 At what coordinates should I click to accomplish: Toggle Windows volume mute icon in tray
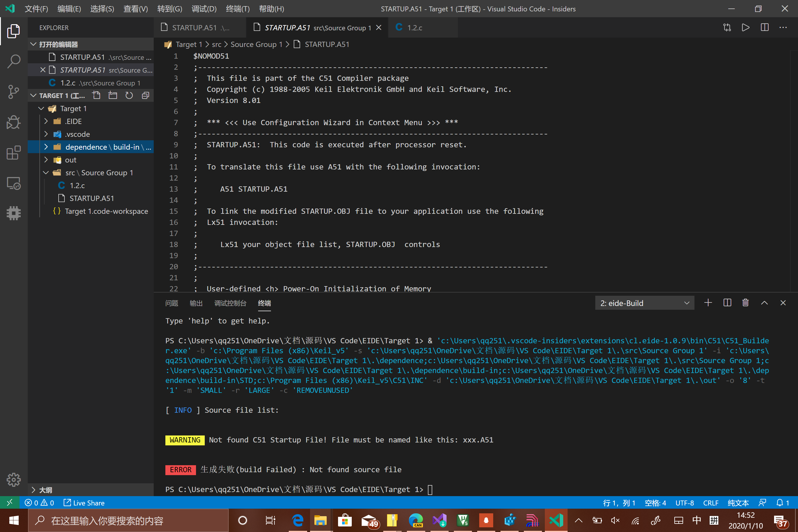(x=615, y=520)
